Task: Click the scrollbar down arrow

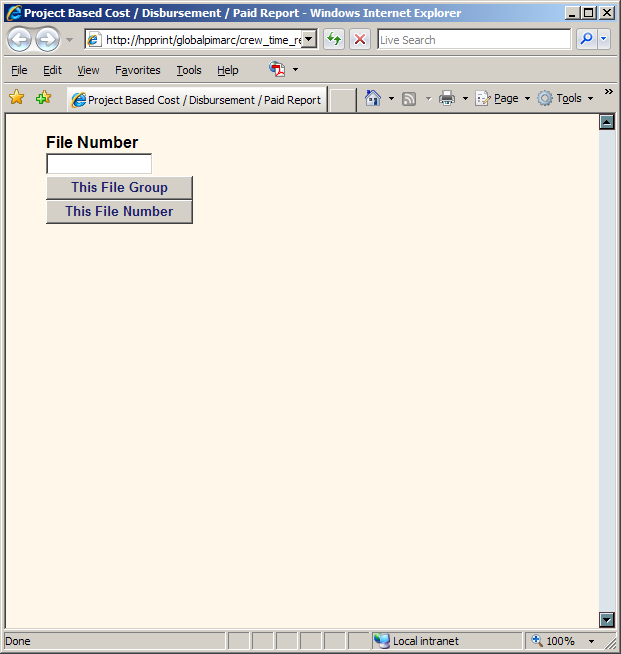Action: point(607,620)
